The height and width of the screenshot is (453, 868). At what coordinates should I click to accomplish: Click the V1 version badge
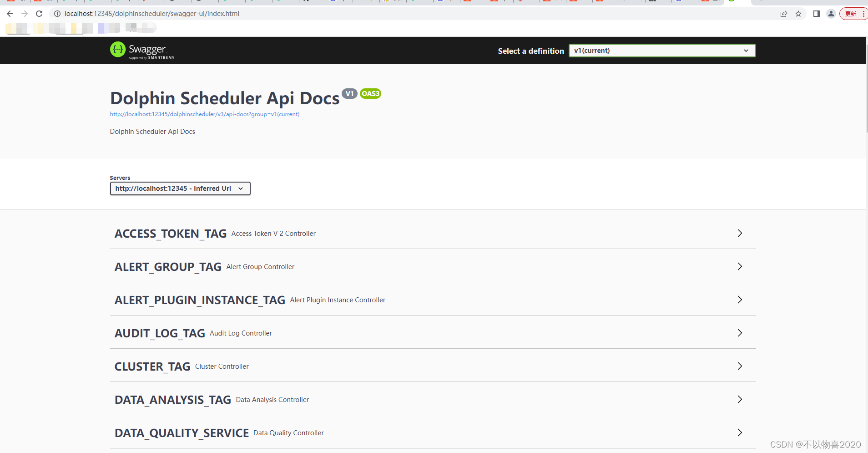coord(349,93)
